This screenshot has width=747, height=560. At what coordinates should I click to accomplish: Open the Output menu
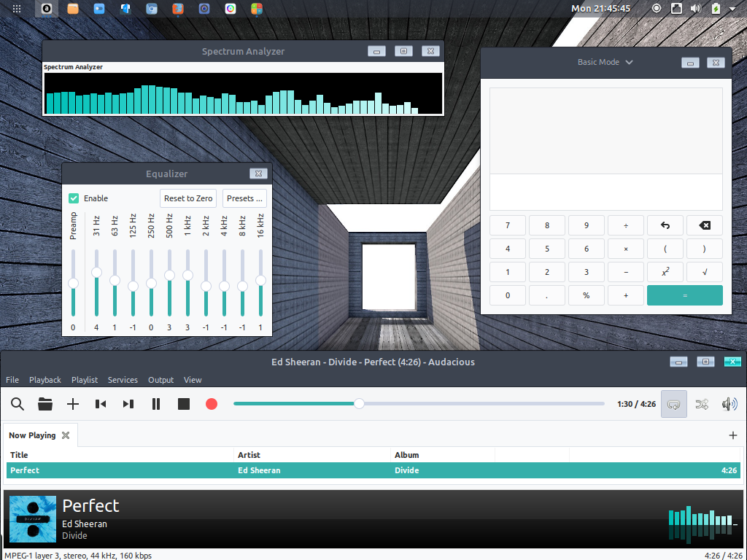161,380
